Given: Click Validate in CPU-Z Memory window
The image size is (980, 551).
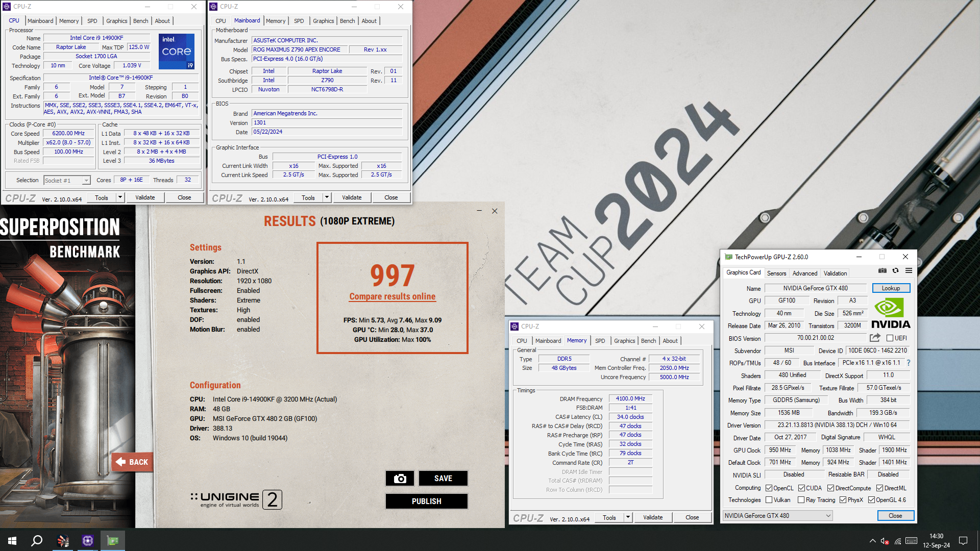Looking at the screenshot, I should pyautogui.click(x=653, y=517).
